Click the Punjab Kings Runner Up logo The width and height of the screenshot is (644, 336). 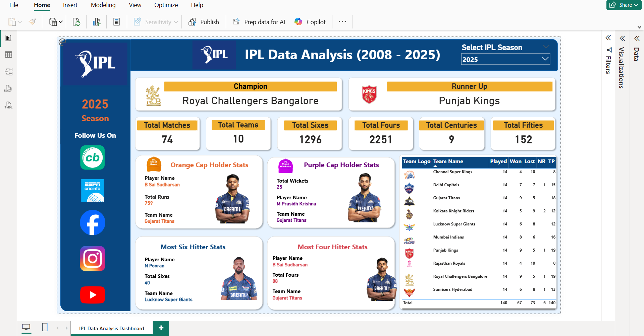point(369,94)
